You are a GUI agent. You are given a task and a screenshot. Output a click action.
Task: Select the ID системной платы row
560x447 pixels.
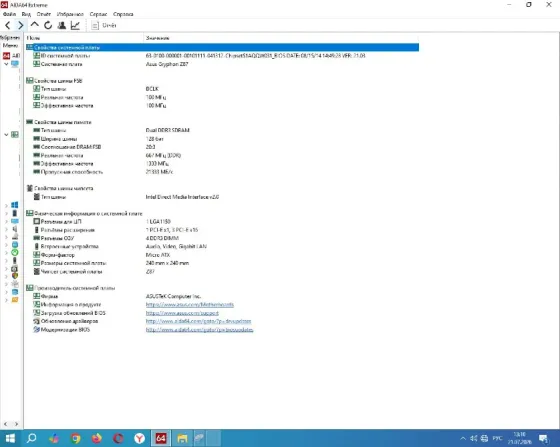(x=222, y=56)
